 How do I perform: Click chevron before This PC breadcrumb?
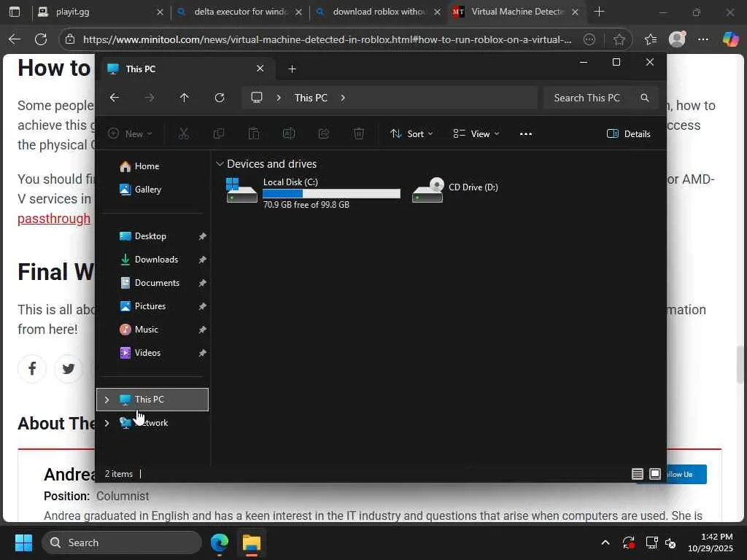tap(279, 98)
